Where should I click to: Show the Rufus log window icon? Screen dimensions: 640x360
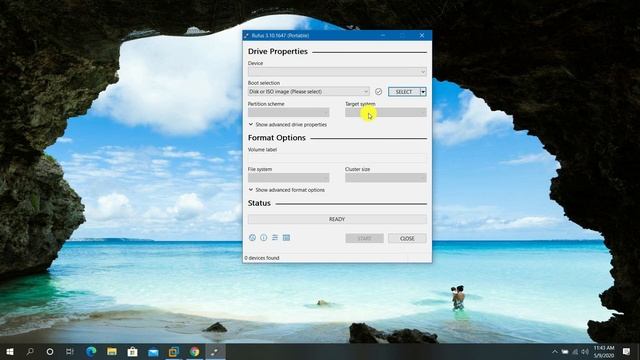[287, 238]
